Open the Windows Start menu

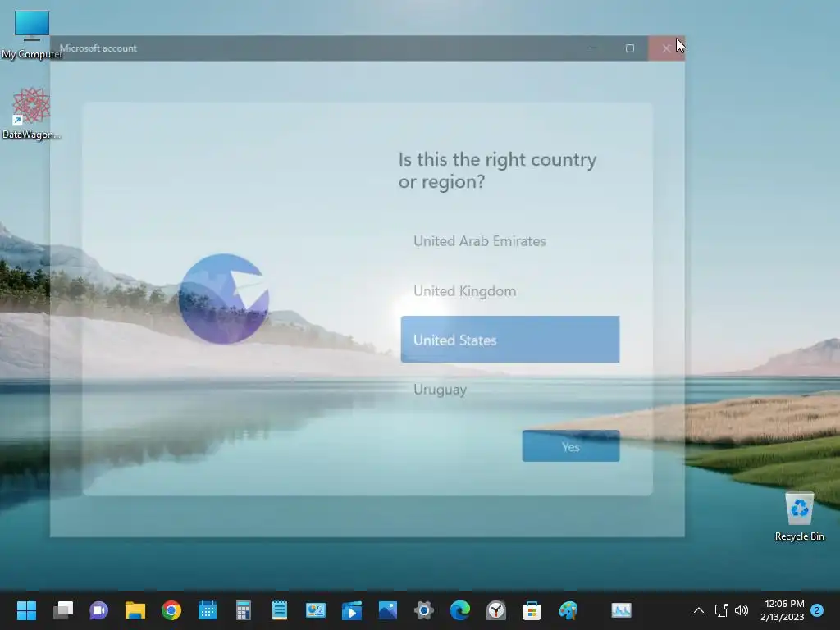(26, 610)
